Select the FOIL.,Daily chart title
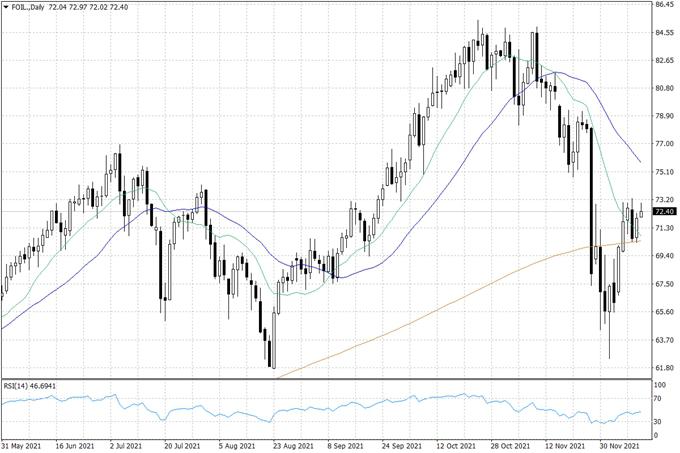The width and height of the screenshot is (680, 453). tap(29, 8)
